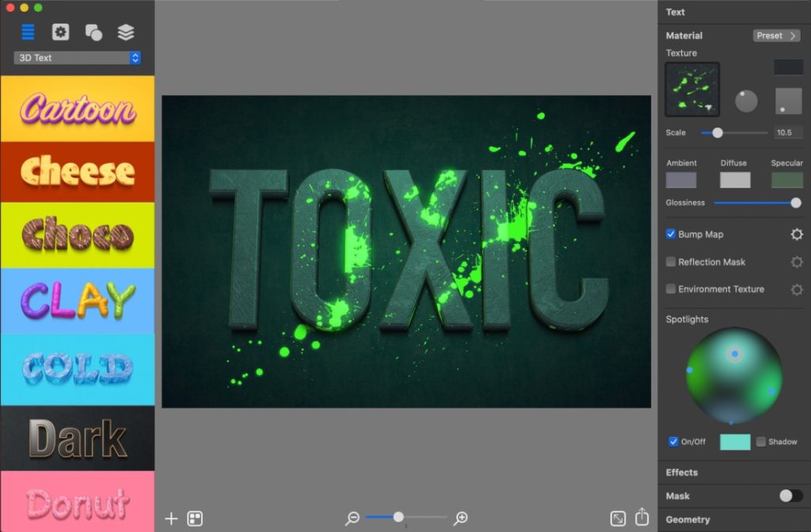Open the layers panel icon in the toolbar
The width and height of the screenshot is (811, 532).
tap(125, 32)
